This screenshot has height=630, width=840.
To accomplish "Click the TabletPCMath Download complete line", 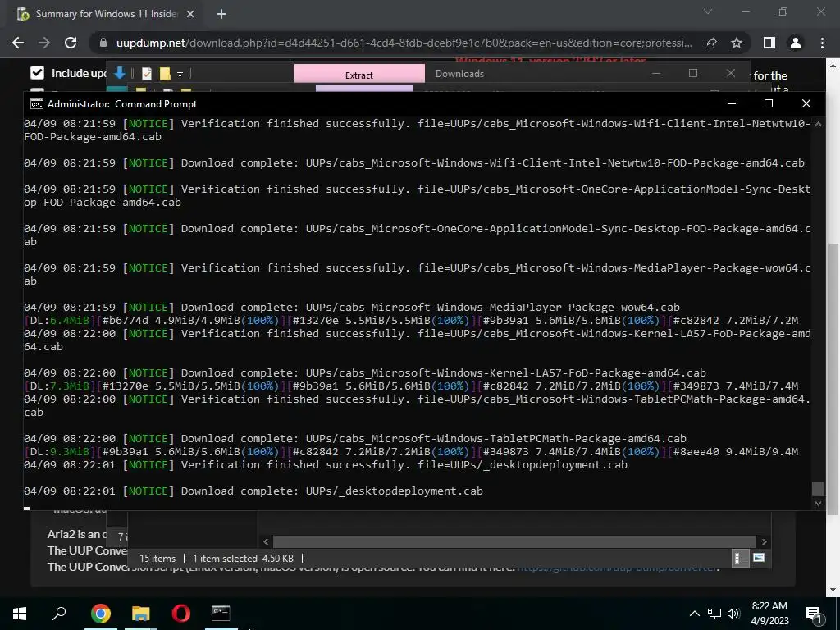I will (x=355, y=439).
